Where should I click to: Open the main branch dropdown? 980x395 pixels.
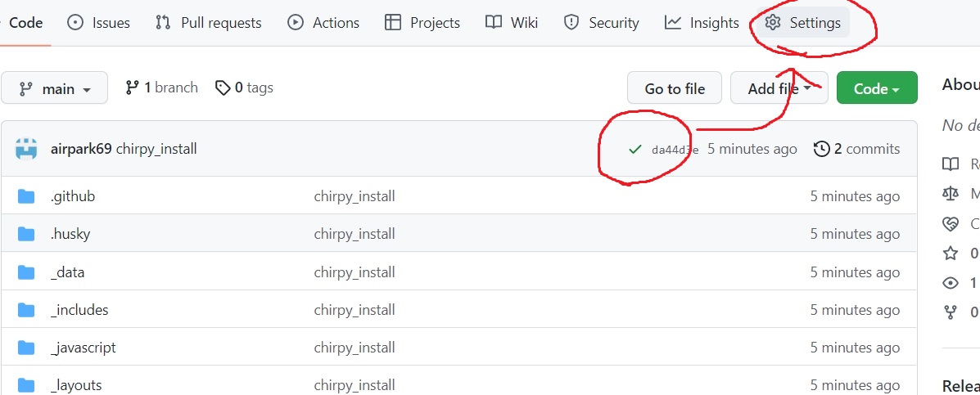54,89
